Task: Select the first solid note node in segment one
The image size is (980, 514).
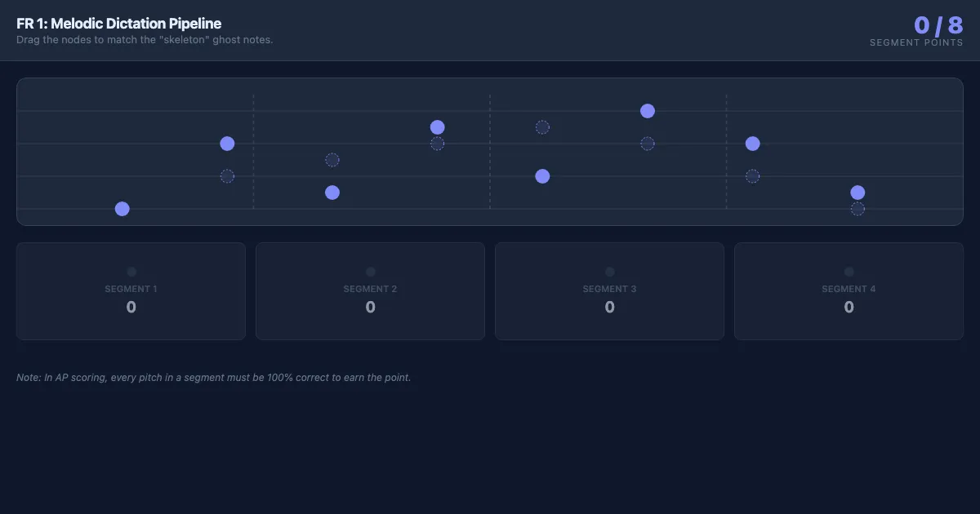Action: [x=122, y=209]
